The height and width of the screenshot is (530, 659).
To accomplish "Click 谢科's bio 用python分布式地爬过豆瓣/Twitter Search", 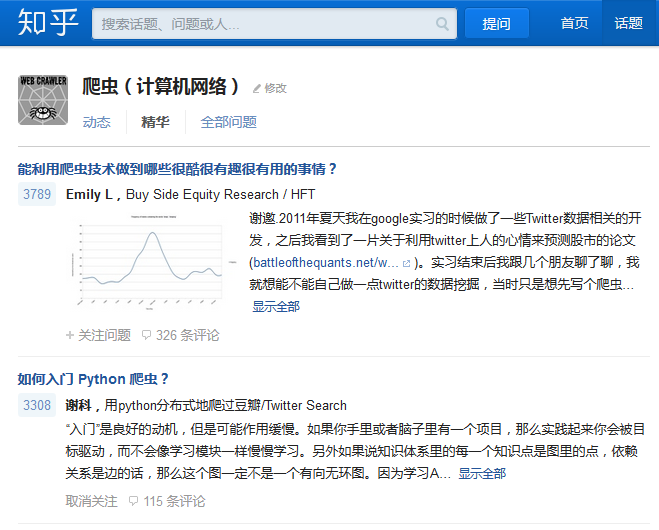I will click(226, 406).
